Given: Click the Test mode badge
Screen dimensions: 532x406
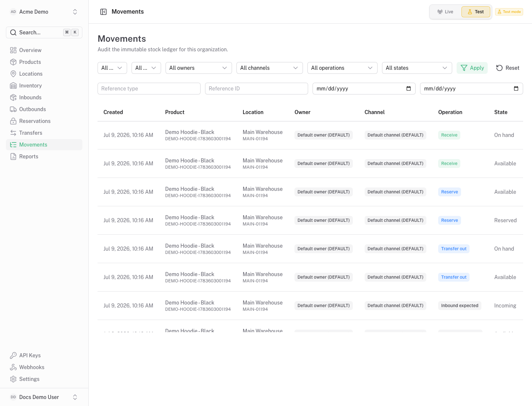Looking at the screenshot, I should coord(509,12).
